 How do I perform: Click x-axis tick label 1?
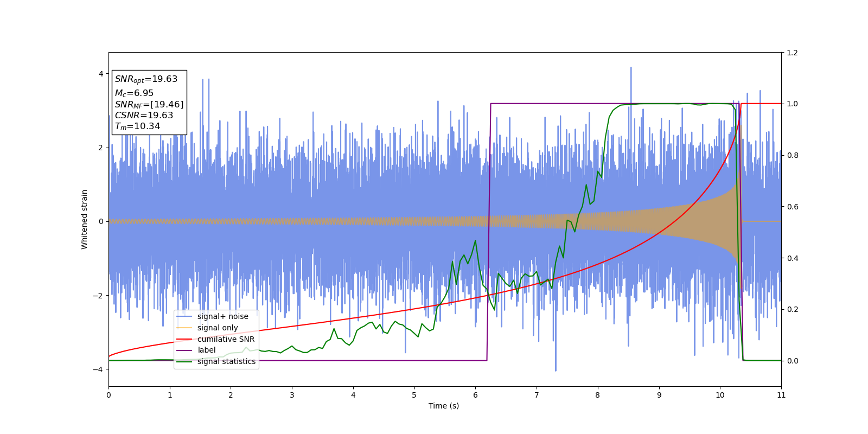point(170,395)
